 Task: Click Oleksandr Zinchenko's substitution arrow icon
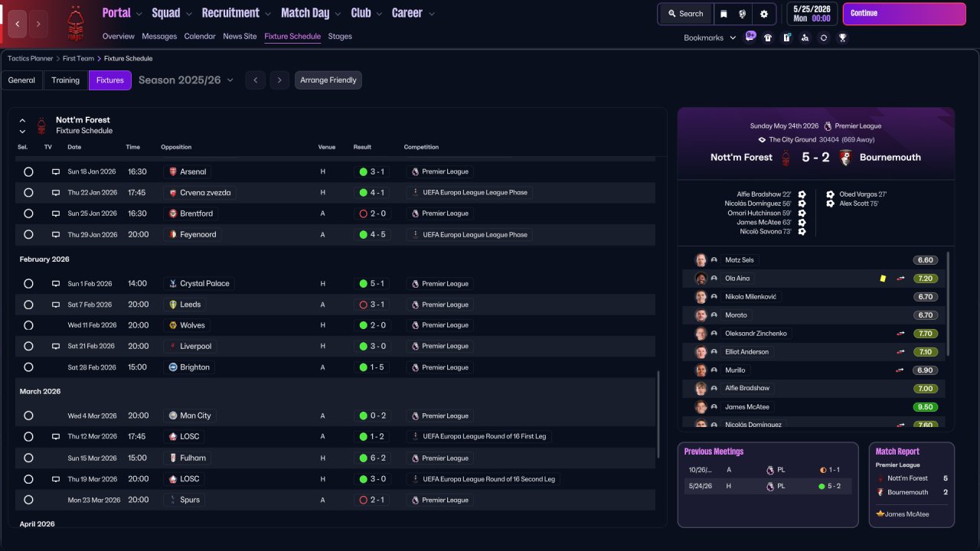coord(900,334)
